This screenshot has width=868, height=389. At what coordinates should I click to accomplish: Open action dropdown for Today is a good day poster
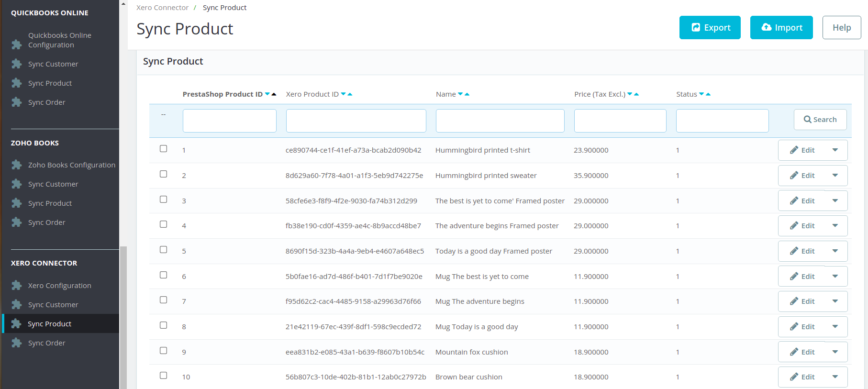tap(835, 251)
